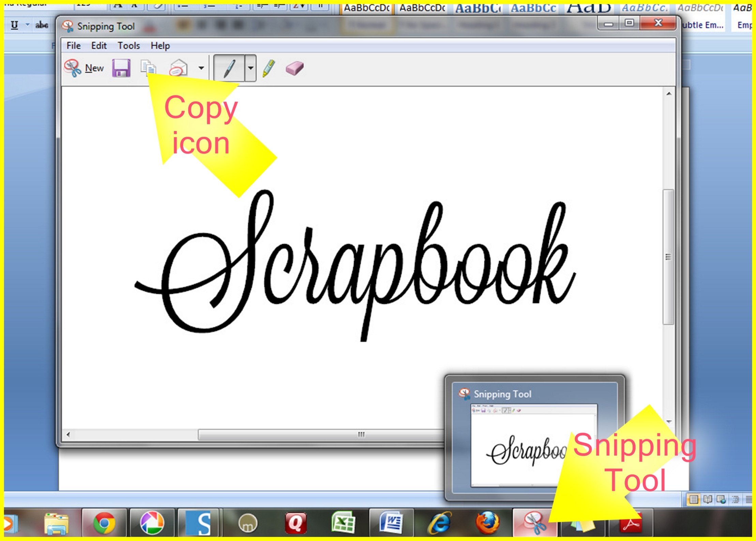The width and height of the screenshot is (756, 541).
Task: Open the underline style dropdown in Word
Action: click(x=27, y=25)
